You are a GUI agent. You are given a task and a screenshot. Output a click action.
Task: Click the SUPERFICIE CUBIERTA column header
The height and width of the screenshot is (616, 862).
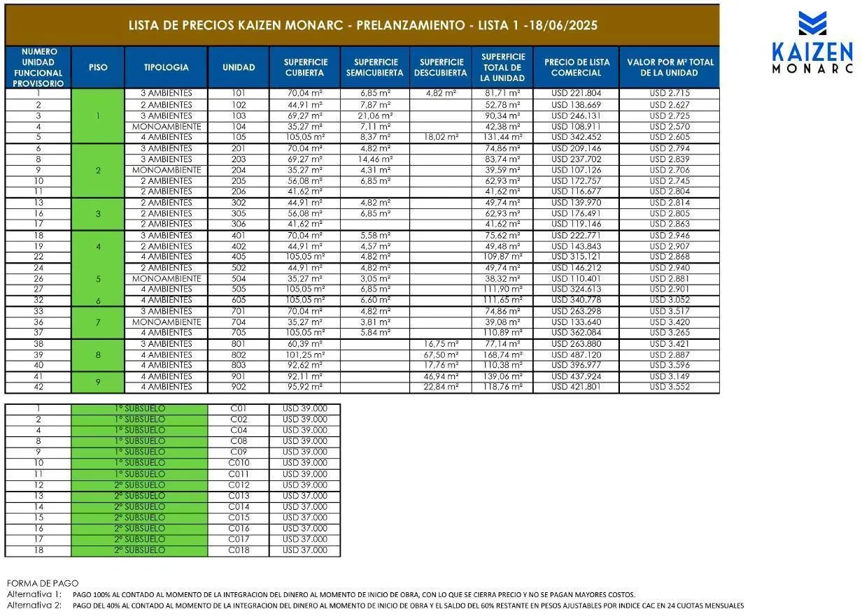305,67
